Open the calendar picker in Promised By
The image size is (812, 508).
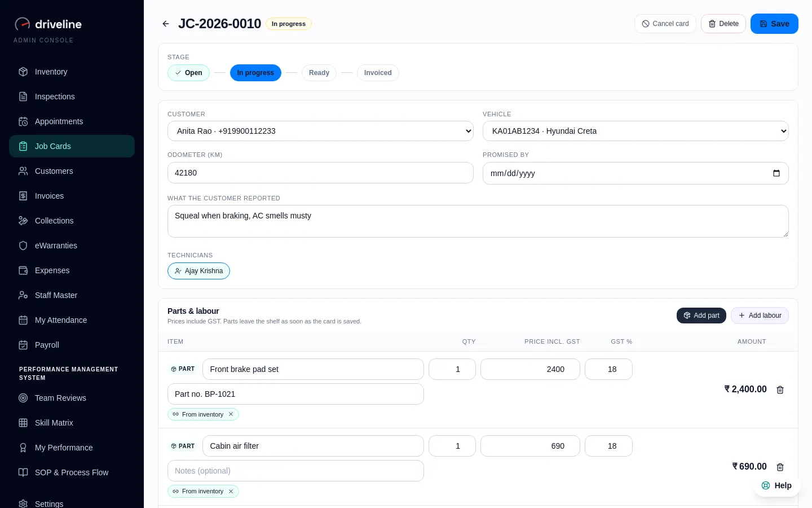(x=776, y=173)
